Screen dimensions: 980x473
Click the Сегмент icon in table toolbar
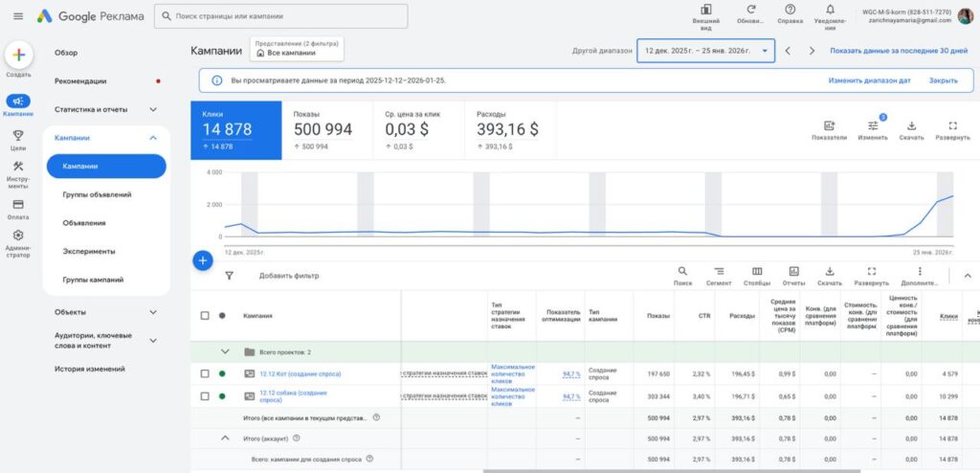coord(719,272)
